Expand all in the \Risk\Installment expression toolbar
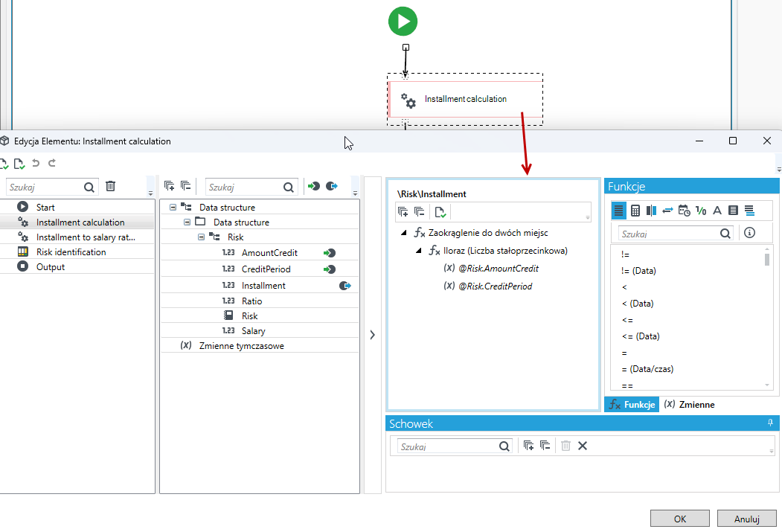The height and width of the screenshot is (532, 782). 403,212
